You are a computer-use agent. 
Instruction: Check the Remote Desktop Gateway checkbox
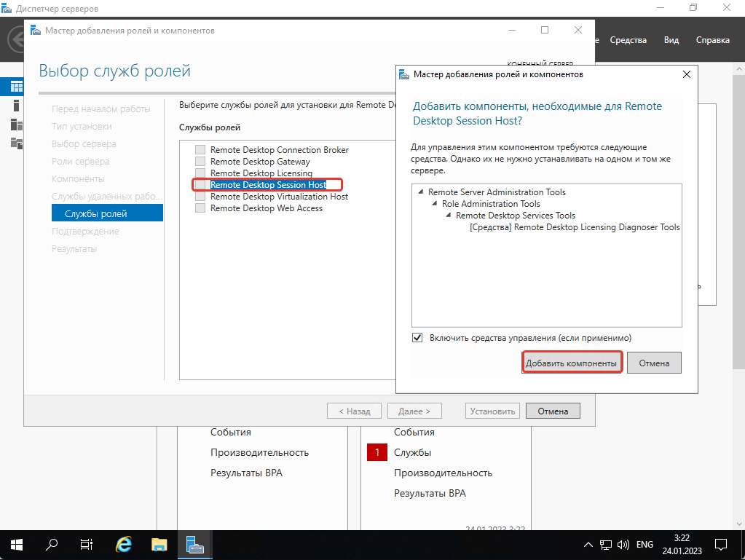200,162
